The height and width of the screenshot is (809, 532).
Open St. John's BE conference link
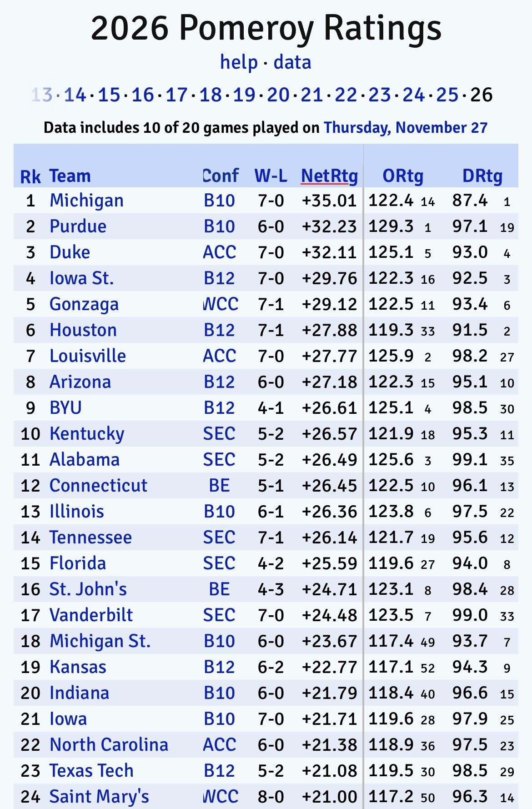point(219,589)
